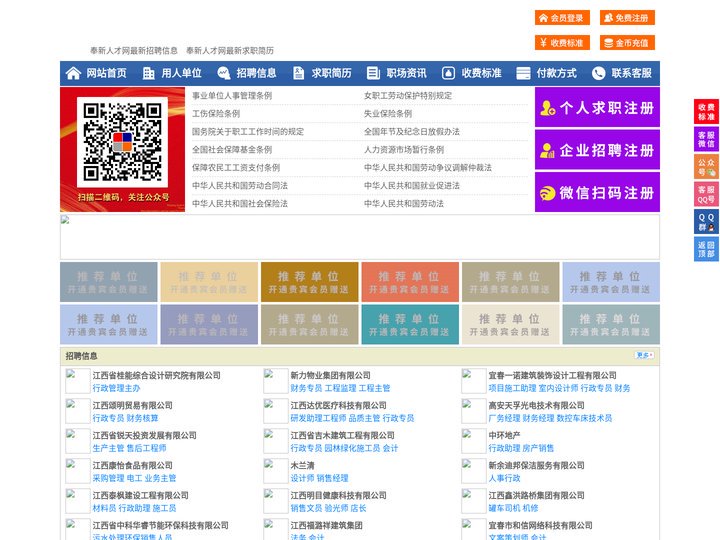Click the phone icon beside 联系客服
The width and height of the screenshot is (720, 540).
[x=598, y=73]
